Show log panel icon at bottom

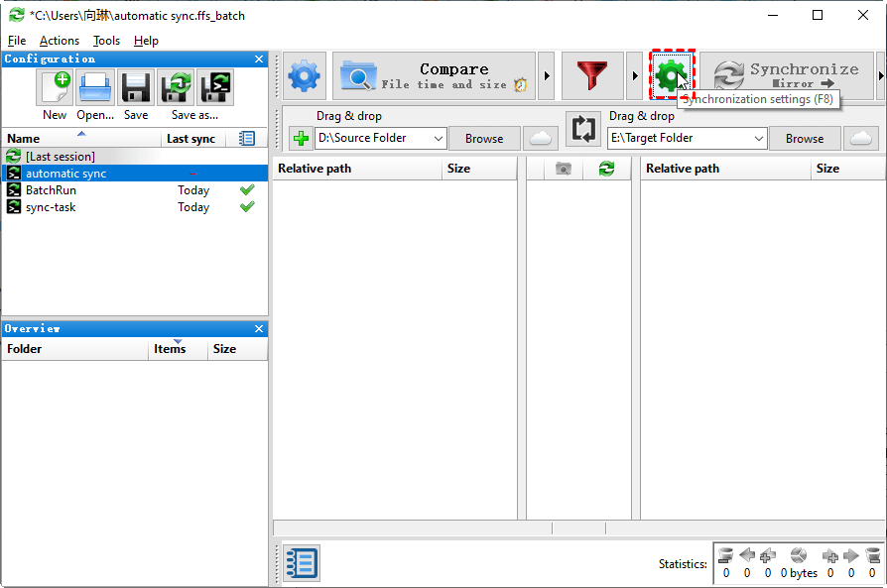click(302, 563)
